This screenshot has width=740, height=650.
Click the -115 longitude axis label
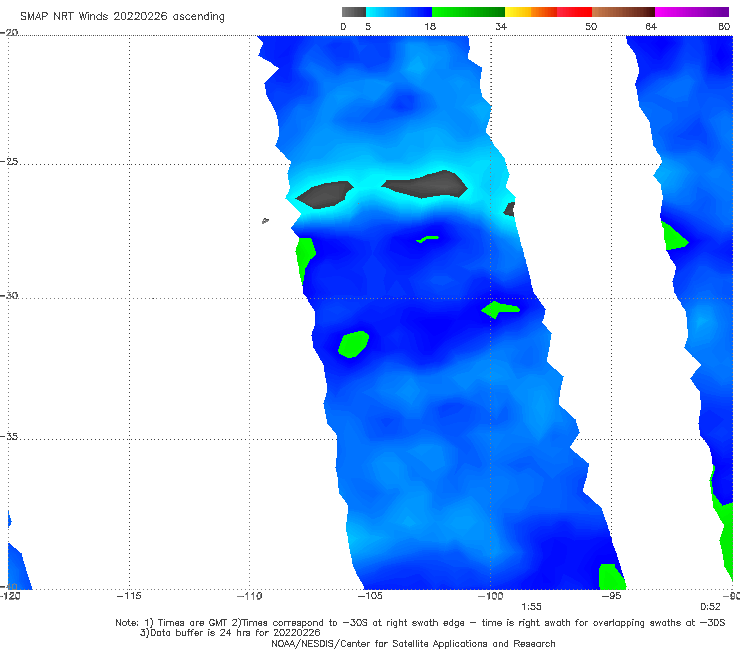(x=129, y=596)
